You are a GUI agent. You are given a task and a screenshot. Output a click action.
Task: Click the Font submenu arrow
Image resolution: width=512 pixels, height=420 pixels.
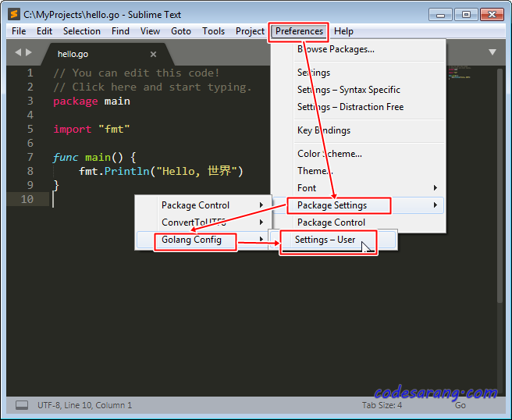click(436, 188)
